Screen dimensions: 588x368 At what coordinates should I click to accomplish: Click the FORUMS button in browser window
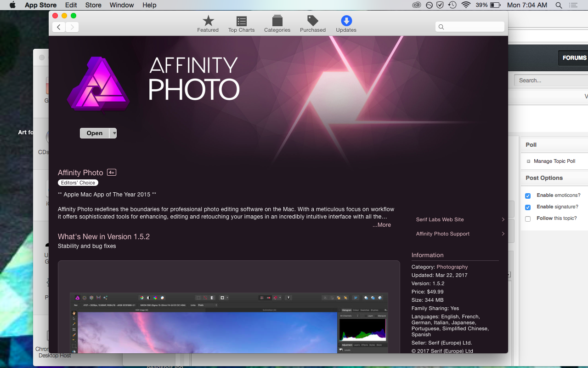(x=574, y=57)
